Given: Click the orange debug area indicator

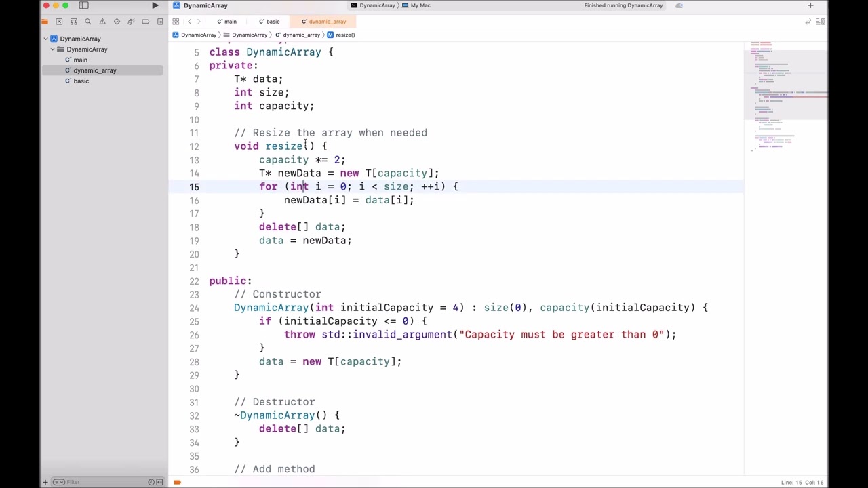Looking at the screenshot, I should coord(177,482).
